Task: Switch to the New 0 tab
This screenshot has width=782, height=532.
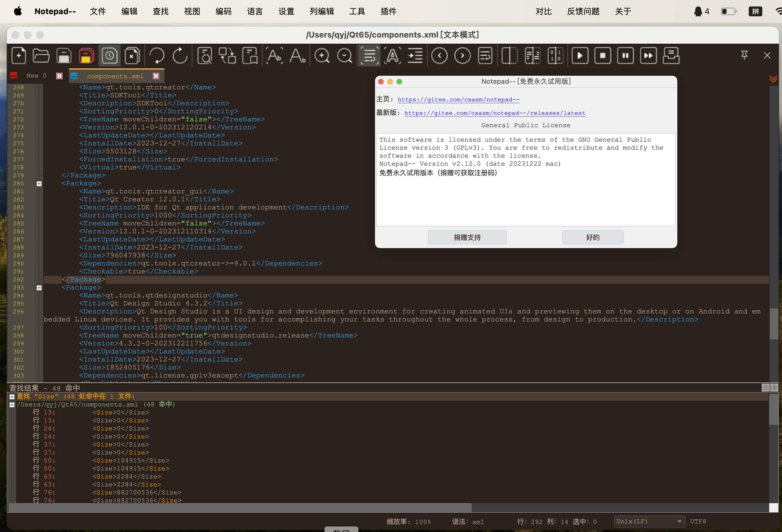Action: coord(36,75)
